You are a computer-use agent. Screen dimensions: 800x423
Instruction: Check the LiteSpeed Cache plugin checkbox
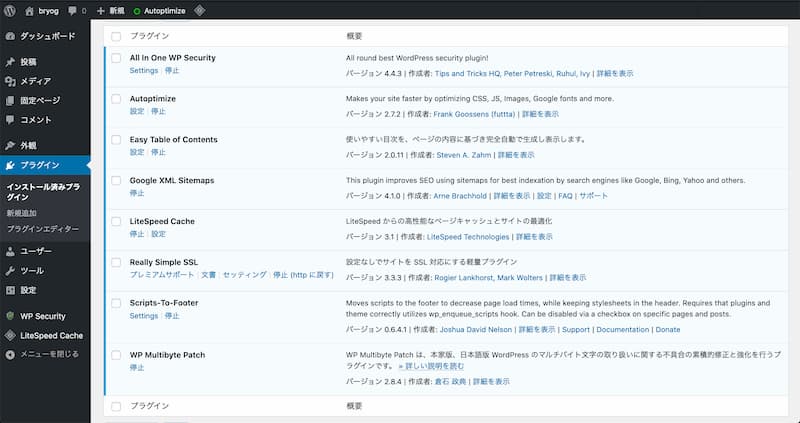[x=116, y=221]
